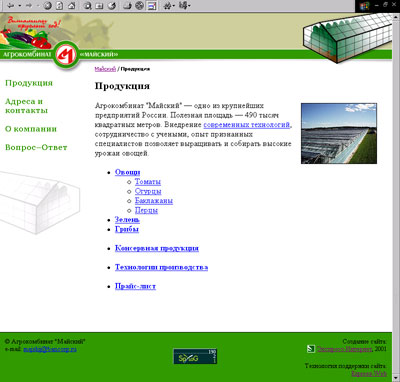Open the Овощи category link
Viewport: 400px width, 382px height.
click(x=127, y=172)
